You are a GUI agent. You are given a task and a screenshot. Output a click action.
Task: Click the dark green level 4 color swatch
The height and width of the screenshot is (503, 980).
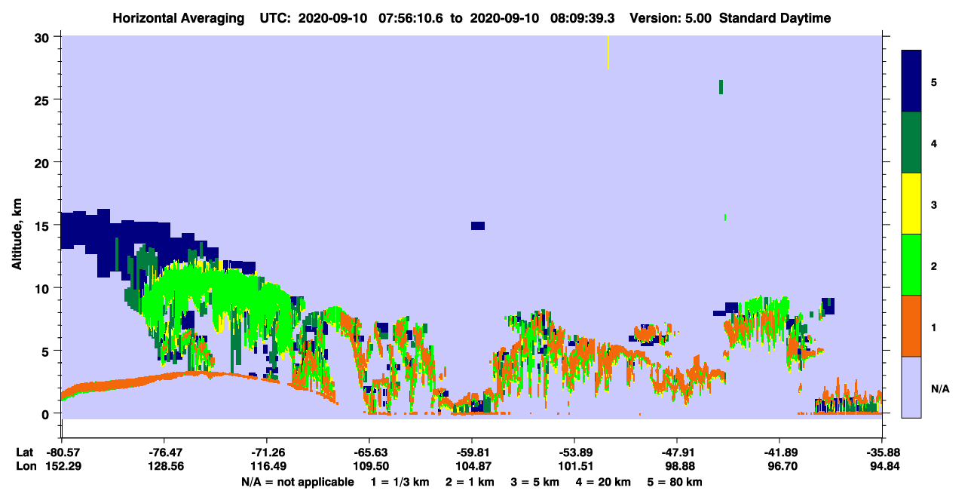[x=911, y=143]
